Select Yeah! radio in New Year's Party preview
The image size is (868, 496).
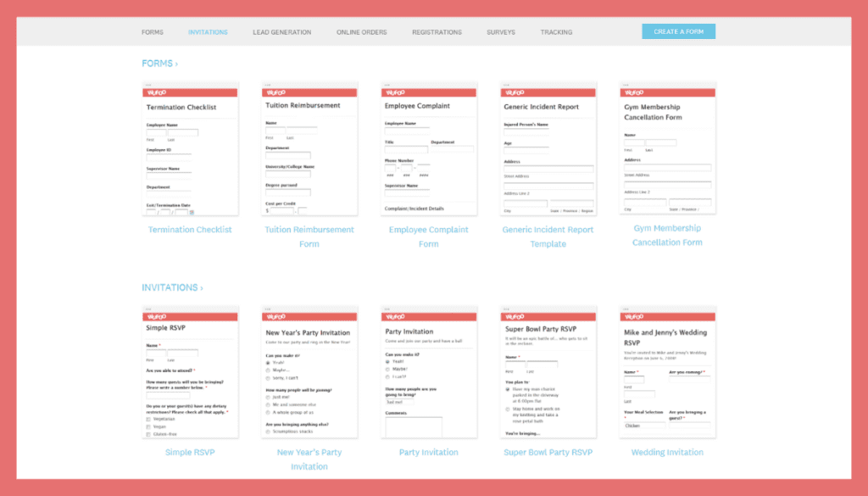tap(268, 363)
